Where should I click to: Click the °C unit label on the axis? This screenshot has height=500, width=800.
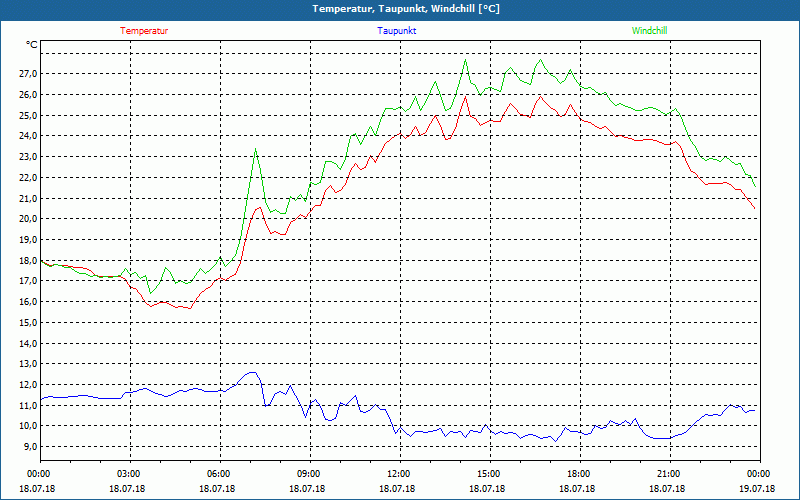tap(32, 45)
